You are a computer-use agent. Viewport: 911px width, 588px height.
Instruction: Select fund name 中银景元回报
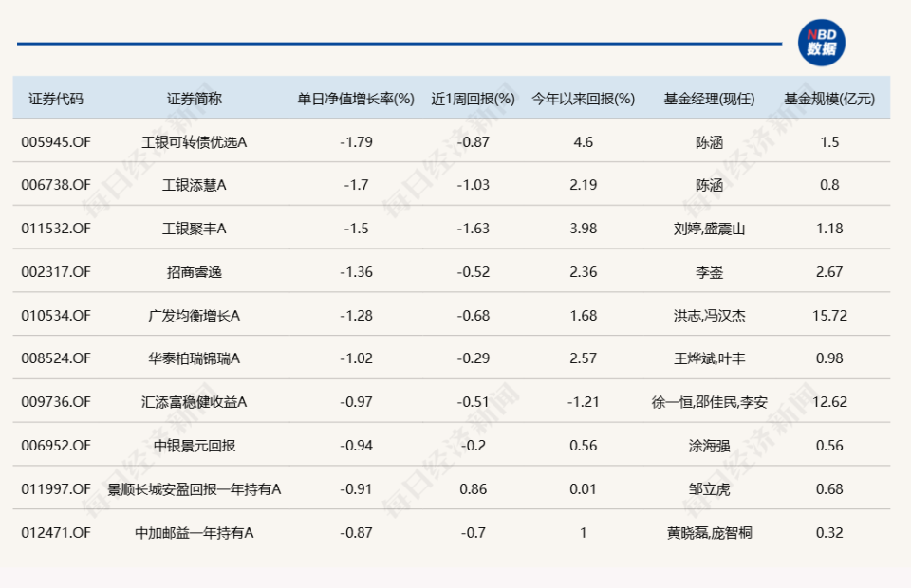pos(194,445)
